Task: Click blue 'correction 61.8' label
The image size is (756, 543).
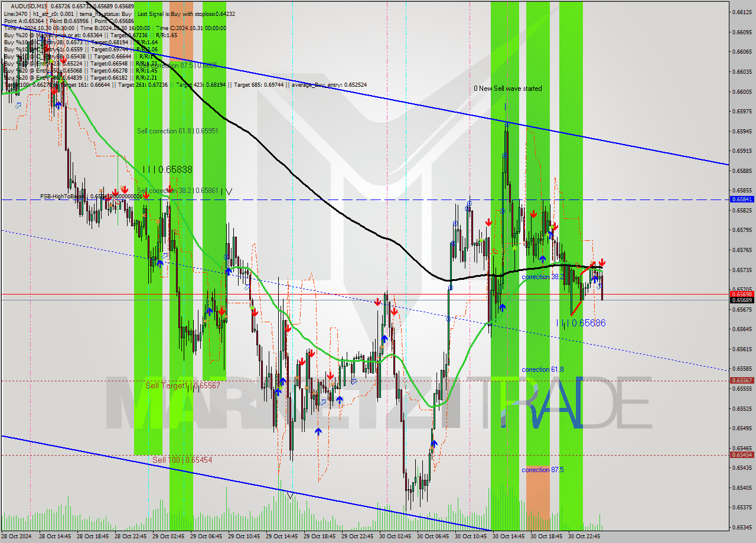Action: pos(542,369)
